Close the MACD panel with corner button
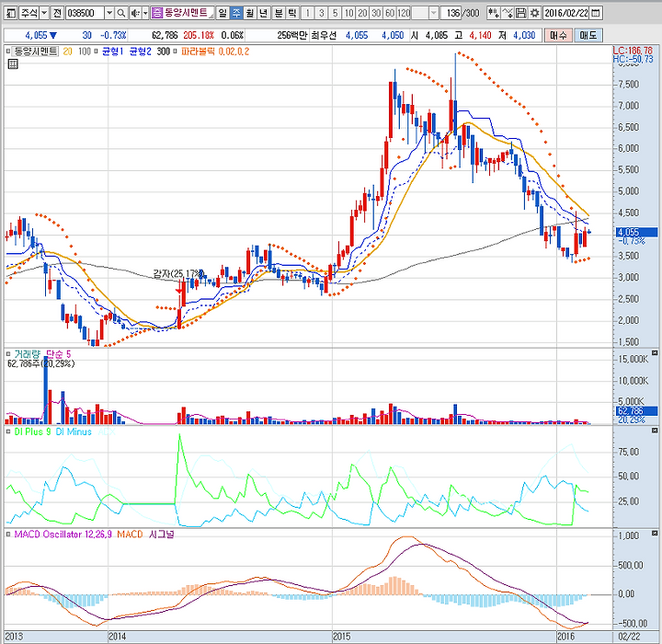Screen dimensions: 662x644 655,534
